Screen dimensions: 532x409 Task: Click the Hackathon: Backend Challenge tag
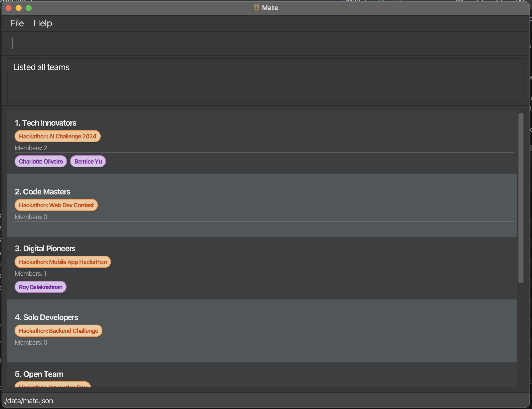pos(58,331)
